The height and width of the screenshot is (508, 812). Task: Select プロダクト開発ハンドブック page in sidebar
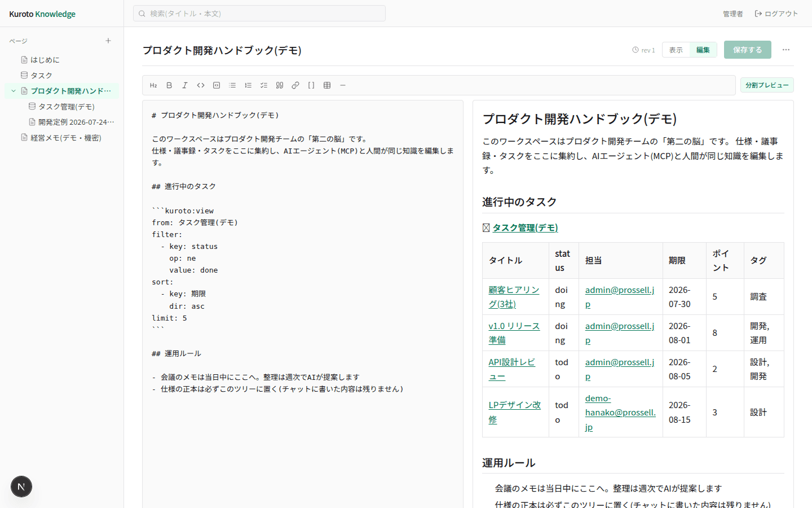click(62, 91)
